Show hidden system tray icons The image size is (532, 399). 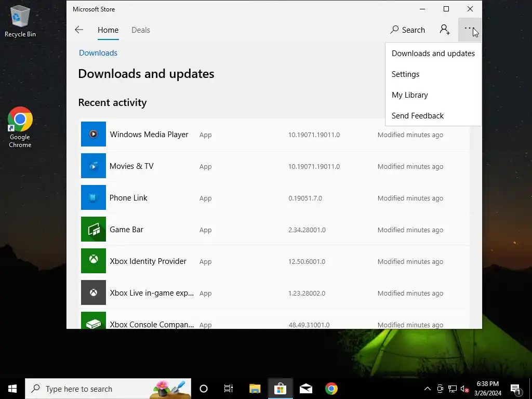click(x=428, y=389)
